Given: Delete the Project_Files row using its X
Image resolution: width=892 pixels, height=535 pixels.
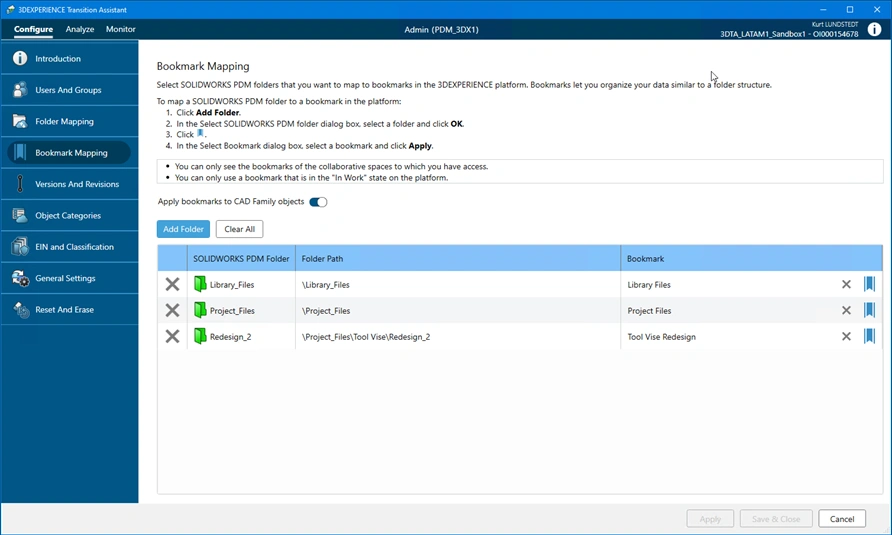Looking at the screenshot, I should [x=172, y=310].
